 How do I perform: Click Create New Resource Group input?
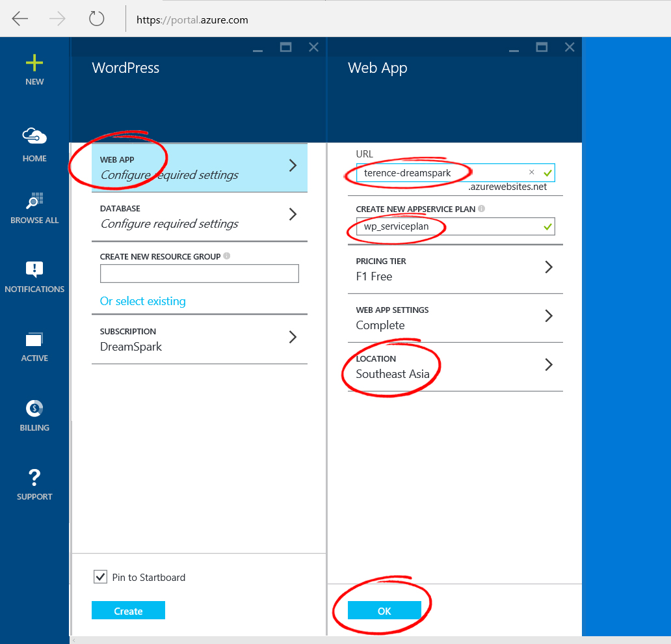[x=200, y=274]
